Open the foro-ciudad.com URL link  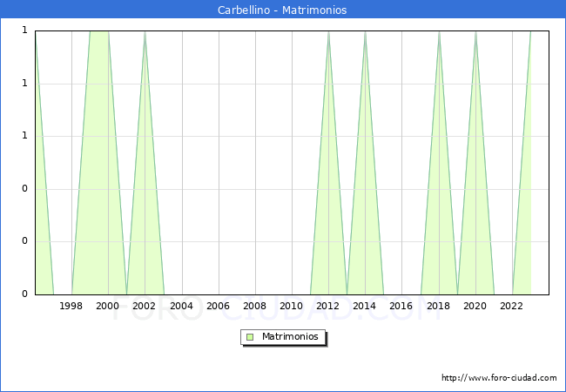499,378
